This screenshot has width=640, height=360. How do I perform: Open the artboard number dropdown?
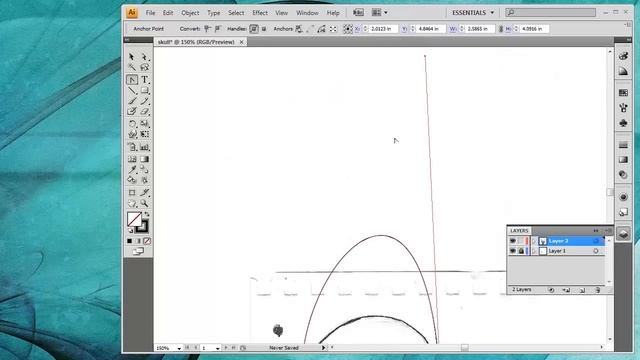pos(217,348)
